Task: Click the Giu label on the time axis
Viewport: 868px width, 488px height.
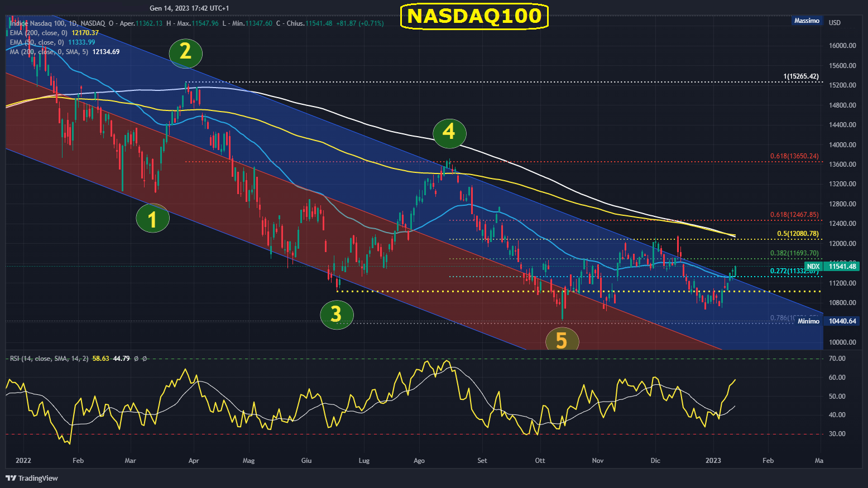Action: (x=306, y=461)
